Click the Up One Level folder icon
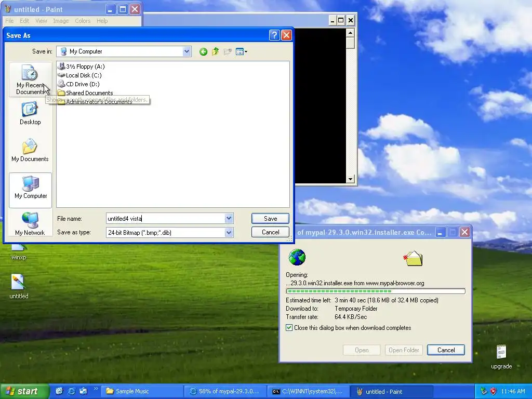Image resolution: width=532 pixels, height=399 pixels. pos(215,51)
